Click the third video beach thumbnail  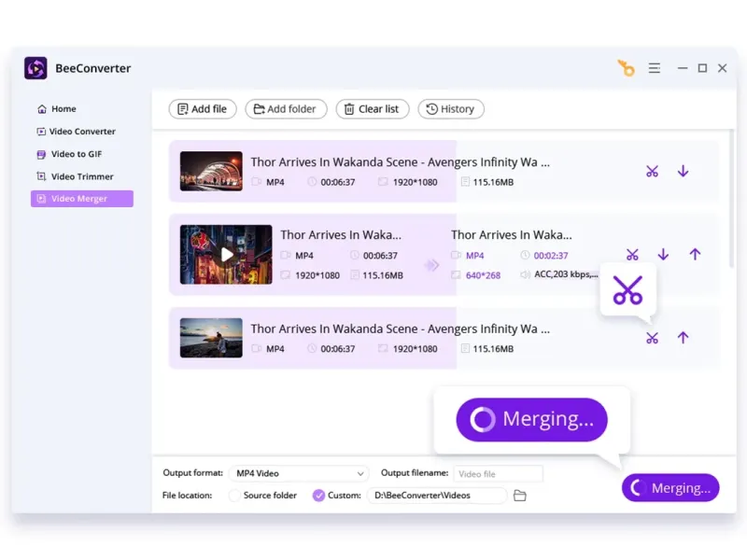211,338
